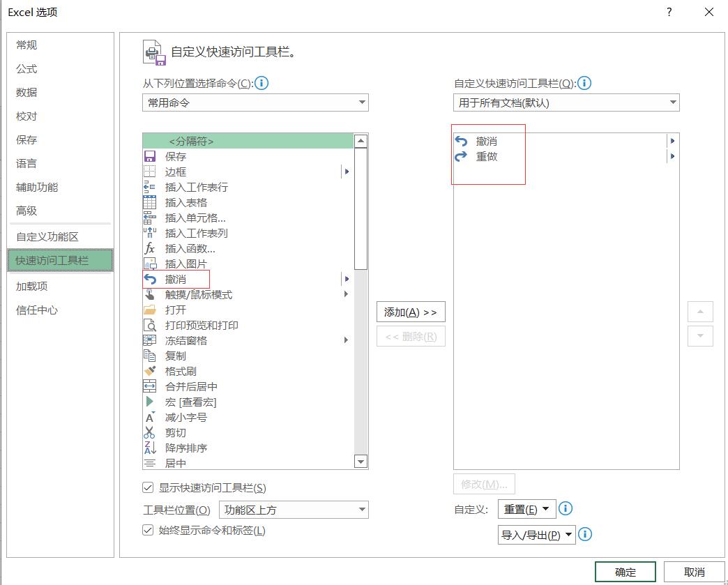Image resolution: width=728 pixels, height=585 pixels.
Task: Select the 撤消 icon in command list
Action: point(149,279)
